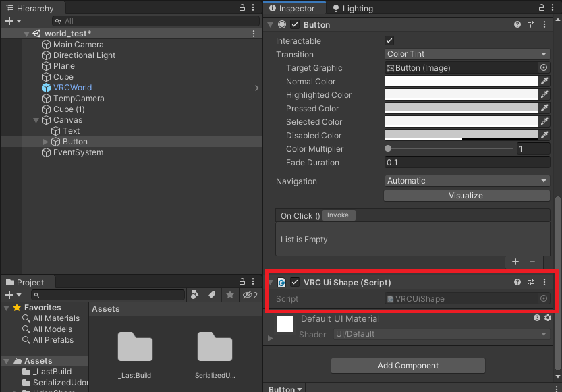The image size is (562, 392).
Task: Open VRC Ui Shape presets
Action: 531,282
